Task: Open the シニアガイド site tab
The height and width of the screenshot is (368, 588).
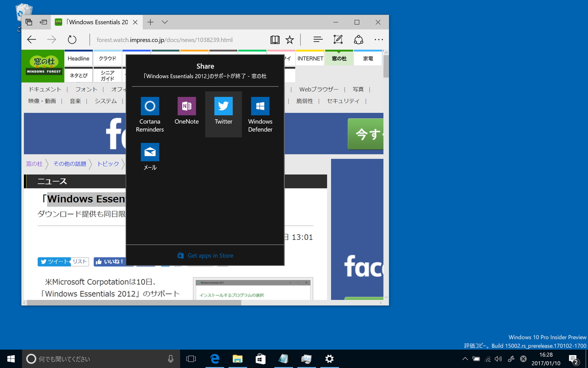Action: pyautogui.click(x=107, y=75)
